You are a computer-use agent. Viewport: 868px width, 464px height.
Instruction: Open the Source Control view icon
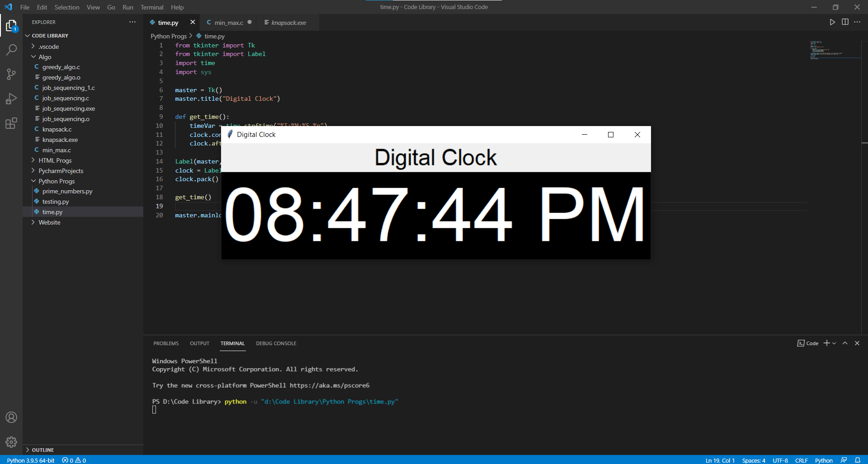click(x=11, y=74)
